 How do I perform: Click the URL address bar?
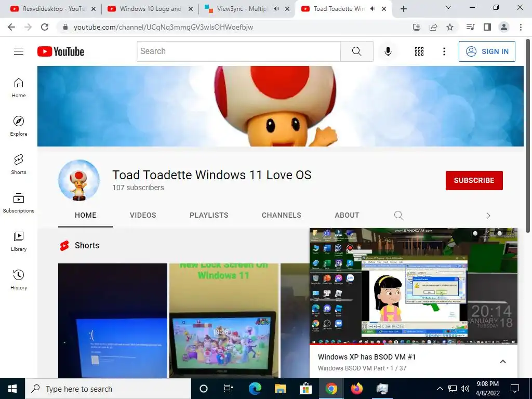pyautogui.click(x=235, y=27)
